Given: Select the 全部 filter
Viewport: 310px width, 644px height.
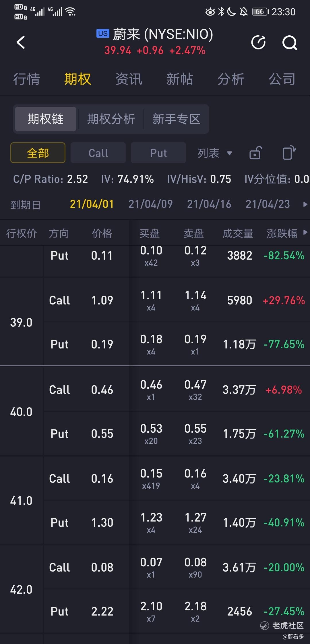Looking at the screenshot, I should point(38,153).
